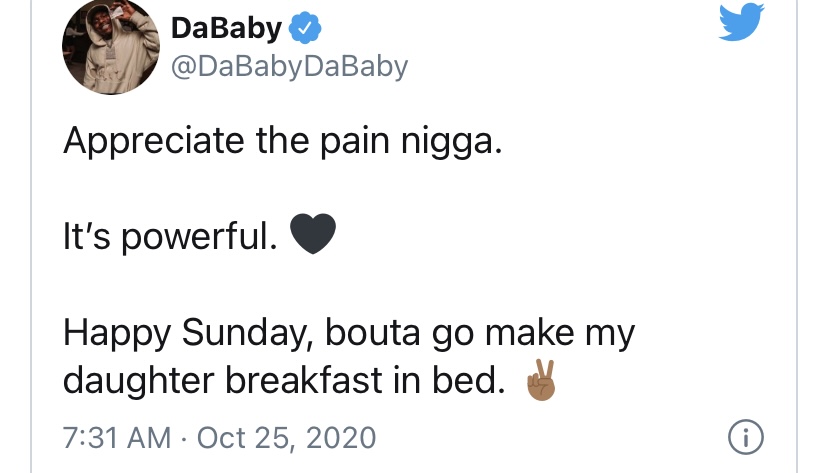
Task: Click the "daughter breakfast in bed." line
Action: point(284,380)
